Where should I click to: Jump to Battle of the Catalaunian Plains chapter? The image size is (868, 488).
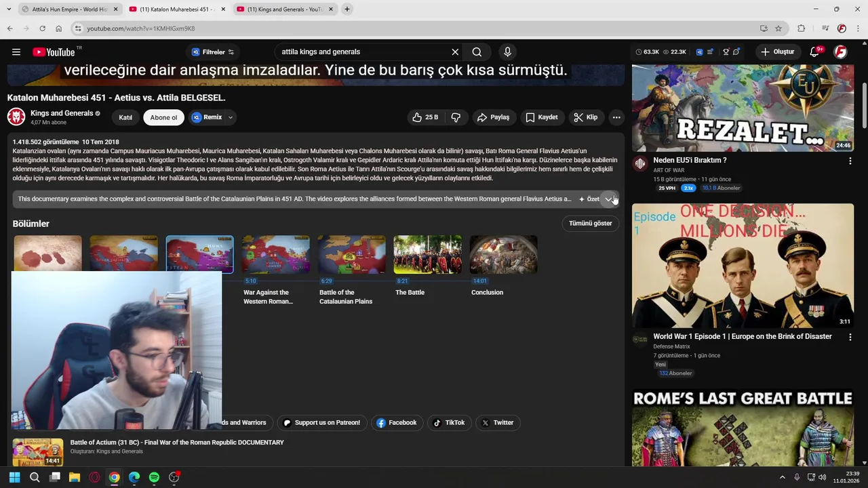351,254
